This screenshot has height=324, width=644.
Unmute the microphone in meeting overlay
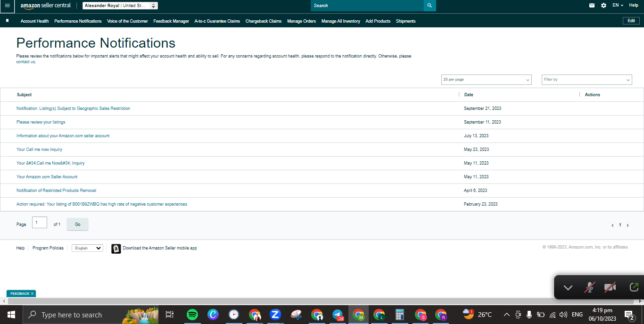589,287
